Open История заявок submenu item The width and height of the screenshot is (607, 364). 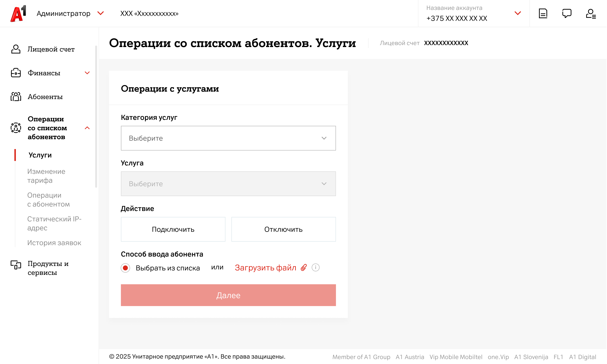(54, 243)
